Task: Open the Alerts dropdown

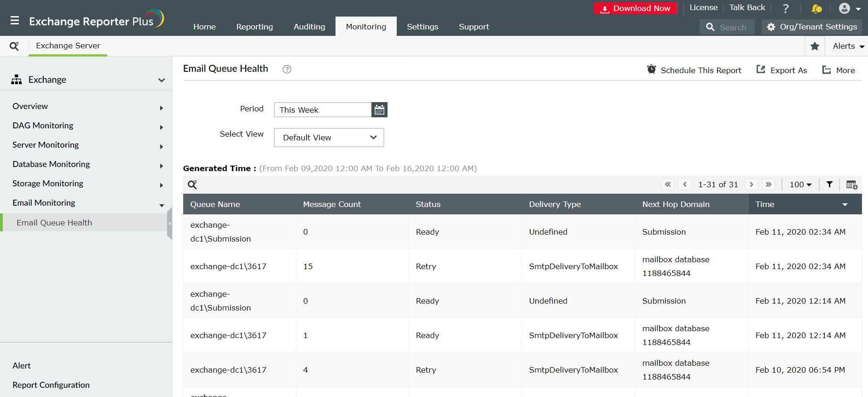Action: (x=848, y=46)
